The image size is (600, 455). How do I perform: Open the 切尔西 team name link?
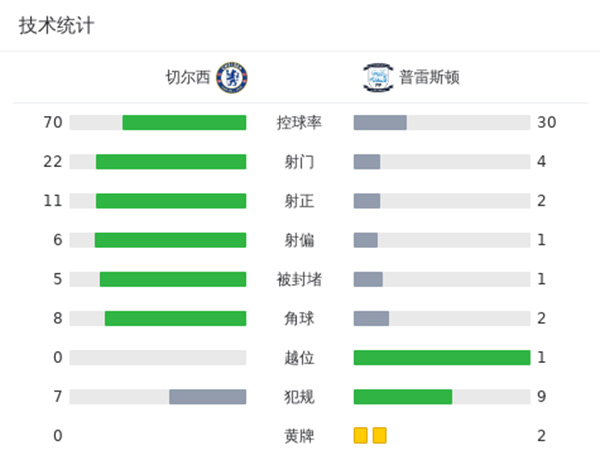[188, 77]
